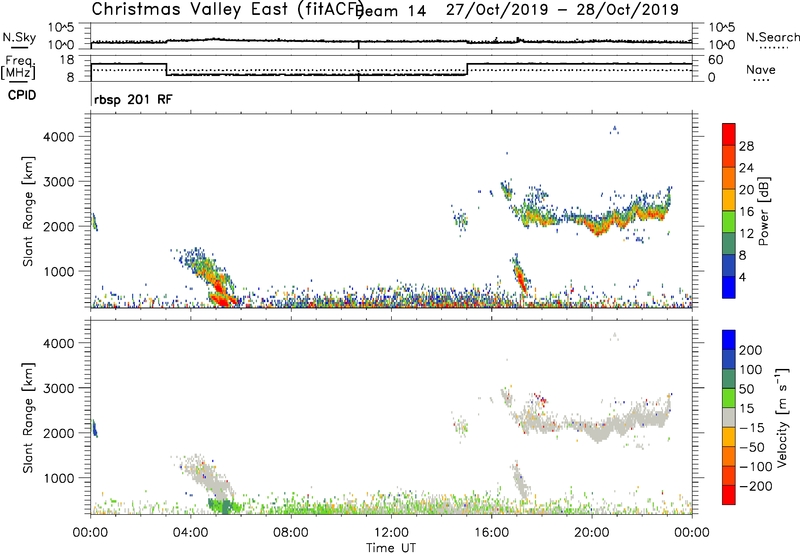The width and height of the screenshot is (800, 554).
Task: Click the 3000 tick of the power panel
Action: pyautogui.click(x=58, y=182)
